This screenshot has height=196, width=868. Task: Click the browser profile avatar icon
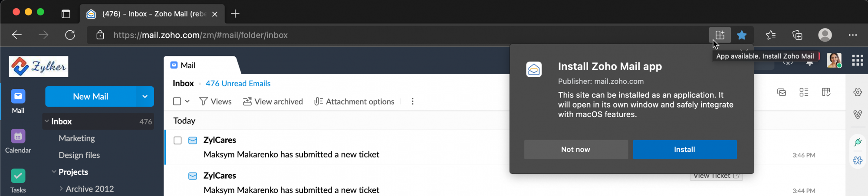point(825,35)
